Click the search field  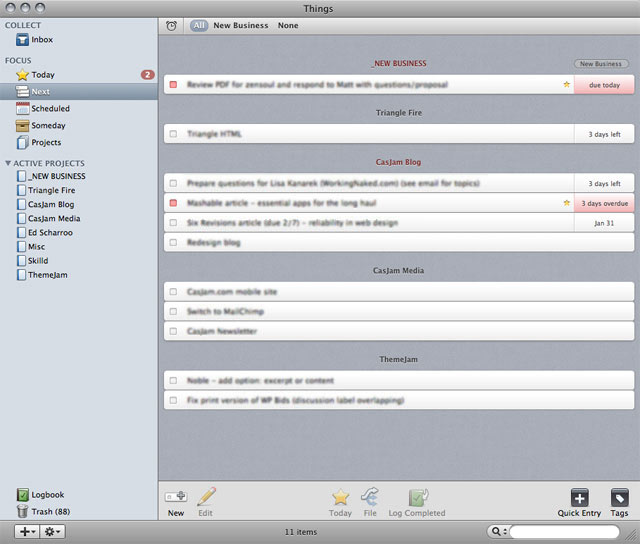coord(564,531)
